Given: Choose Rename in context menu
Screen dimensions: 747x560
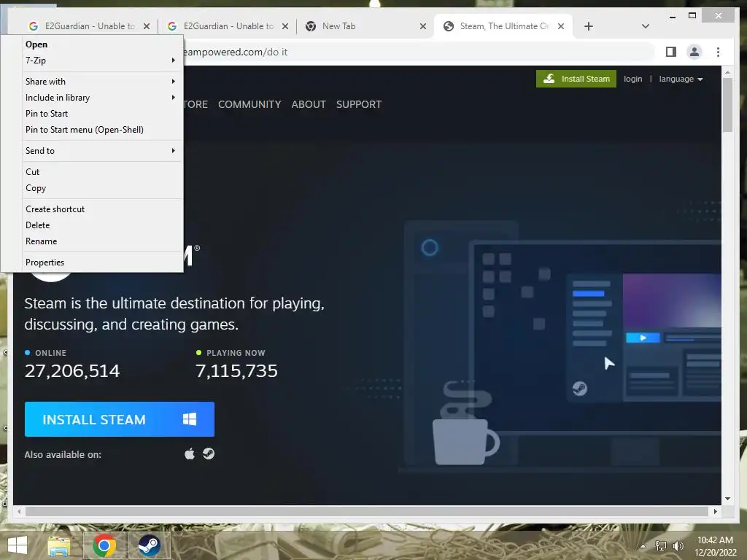Looking at the screenshot, I should click(x=102, y=241).
